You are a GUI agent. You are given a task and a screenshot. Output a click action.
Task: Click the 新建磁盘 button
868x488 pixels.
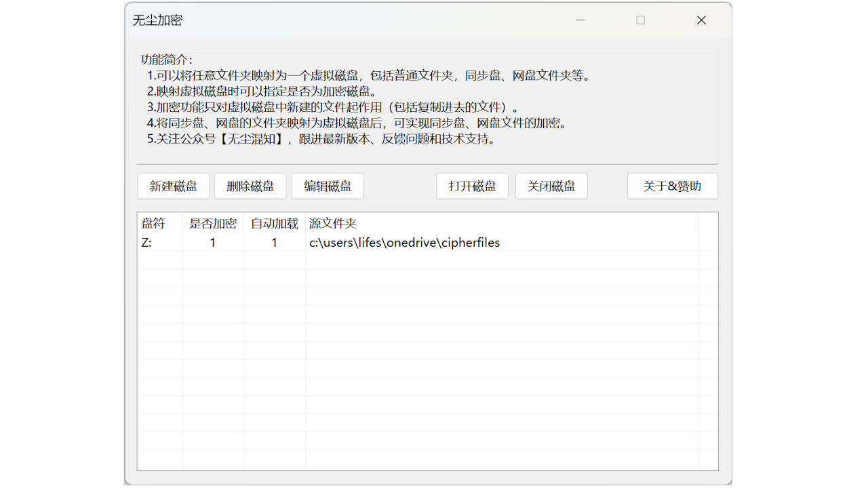tap(174, 186)
